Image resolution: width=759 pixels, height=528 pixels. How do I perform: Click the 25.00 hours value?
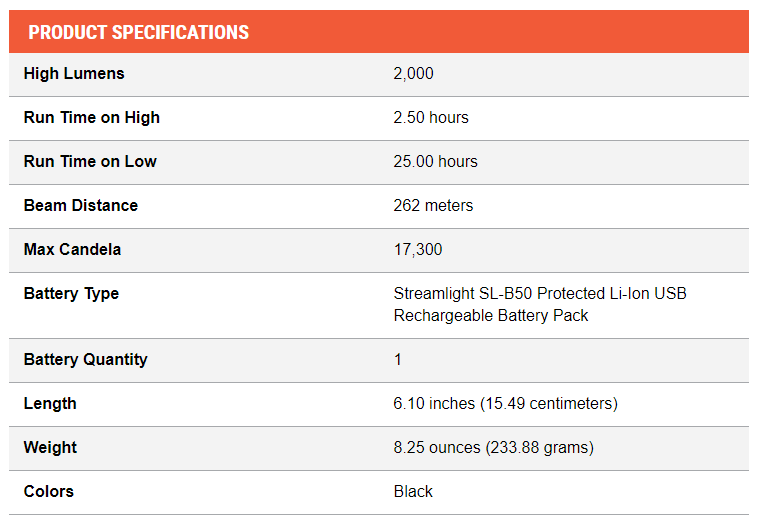tap(435, 162)
